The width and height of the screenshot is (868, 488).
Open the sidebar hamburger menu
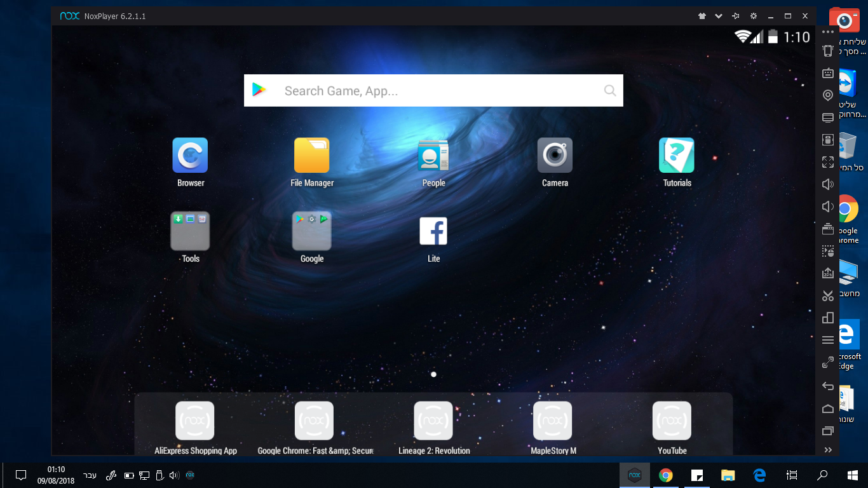[827, 340]
